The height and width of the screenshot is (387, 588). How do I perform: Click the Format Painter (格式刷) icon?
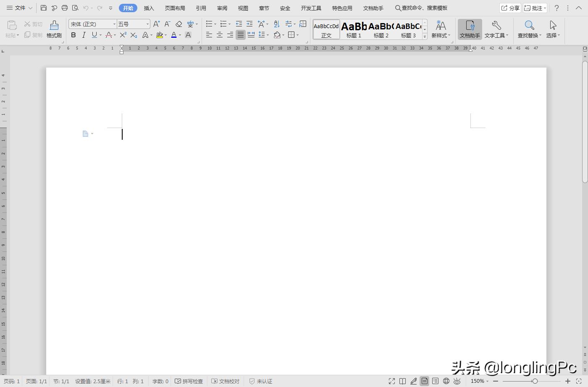pyautogui.click(x=54, y=29)
